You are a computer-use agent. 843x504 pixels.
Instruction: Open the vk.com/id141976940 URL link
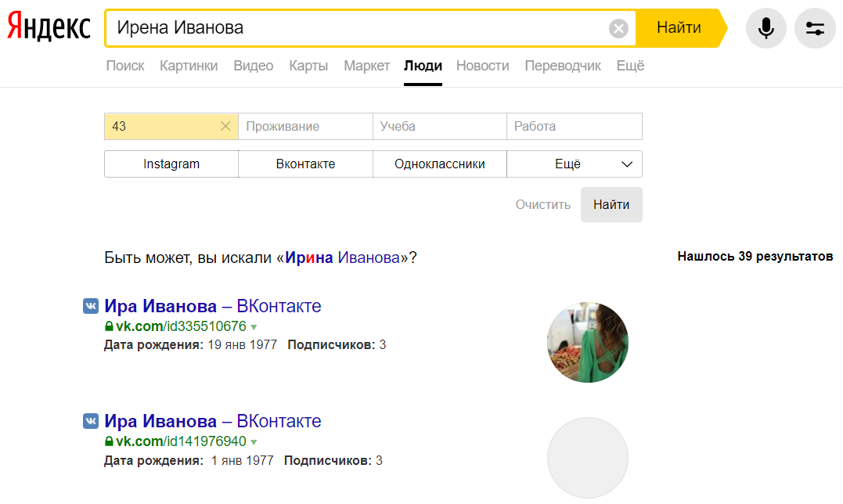point(181,441)
